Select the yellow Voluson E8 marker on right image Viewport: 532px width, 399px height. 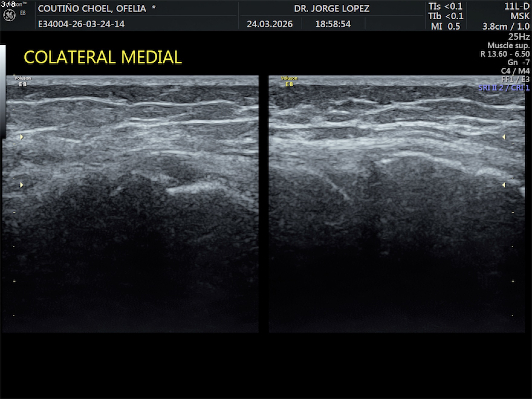289,81
